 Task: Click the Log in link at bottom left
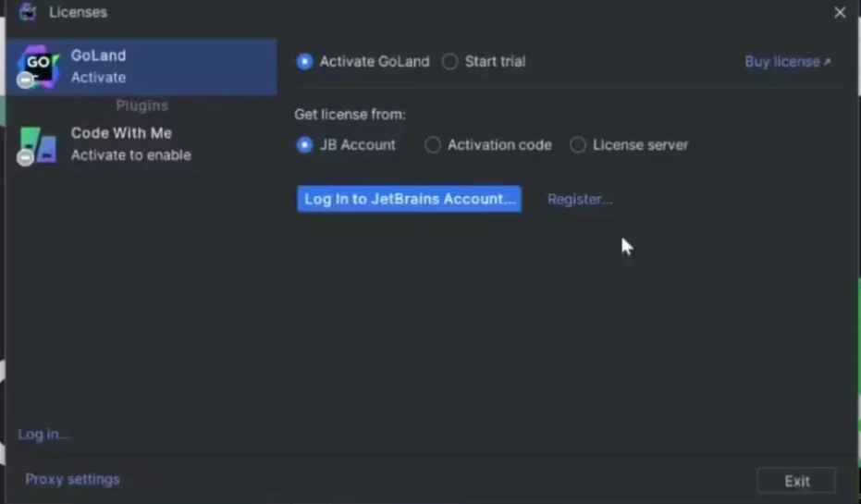coord(44,435)
